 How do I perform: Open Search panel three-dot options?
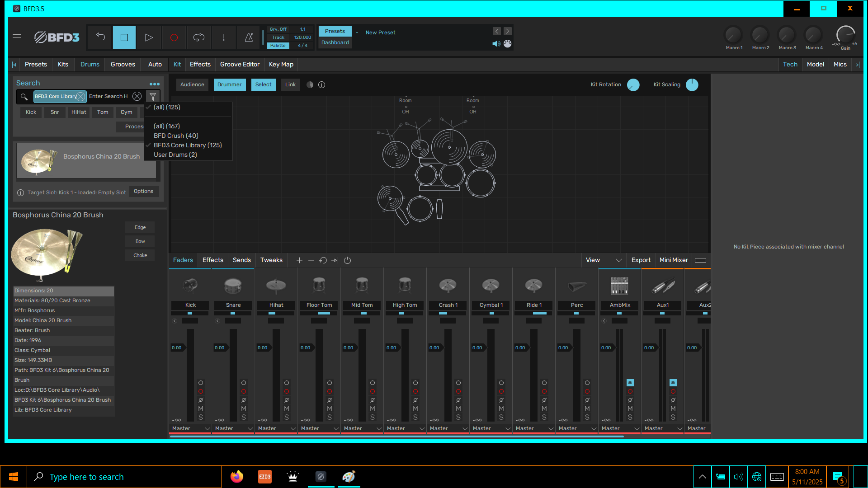[155, 84]
